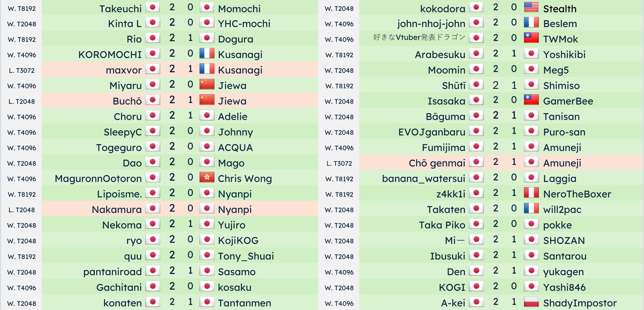Click Nakamura versus Nyanpi score 2
Viewport: 644px width, 310px height.
[x=172, y=208]
